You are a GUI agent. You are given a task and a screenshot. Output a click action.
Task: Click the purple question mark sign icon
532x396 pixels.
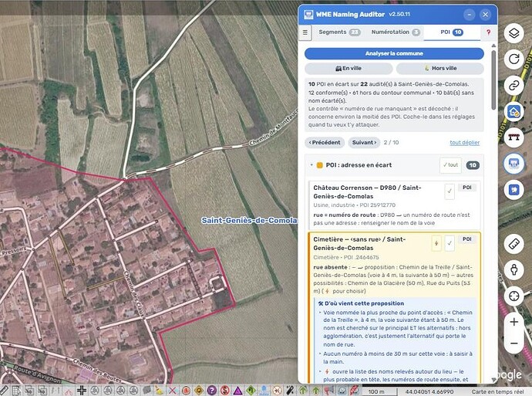tap(211, 391)
